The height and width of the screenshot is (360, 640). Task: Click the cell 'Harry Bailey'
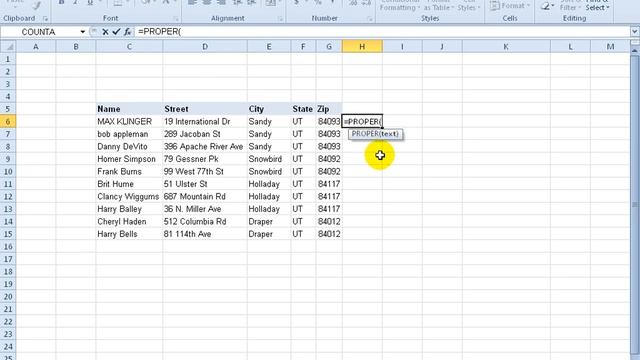129,209
